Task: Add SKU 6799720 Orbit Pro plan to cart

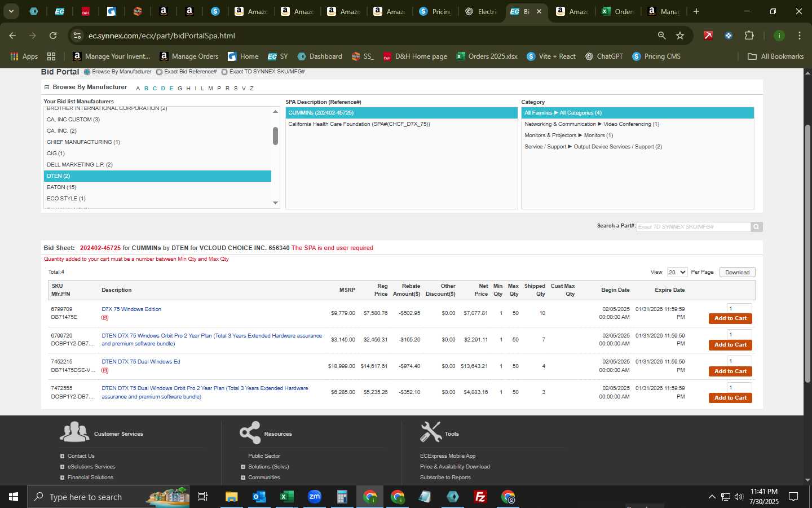Action: click(730, 345)
